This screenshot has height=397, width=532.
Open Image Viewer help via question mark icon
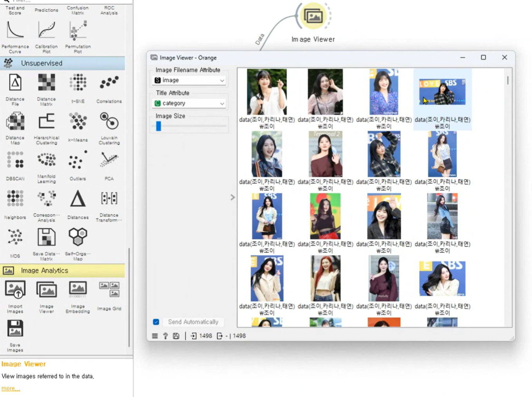pos(165,336)
